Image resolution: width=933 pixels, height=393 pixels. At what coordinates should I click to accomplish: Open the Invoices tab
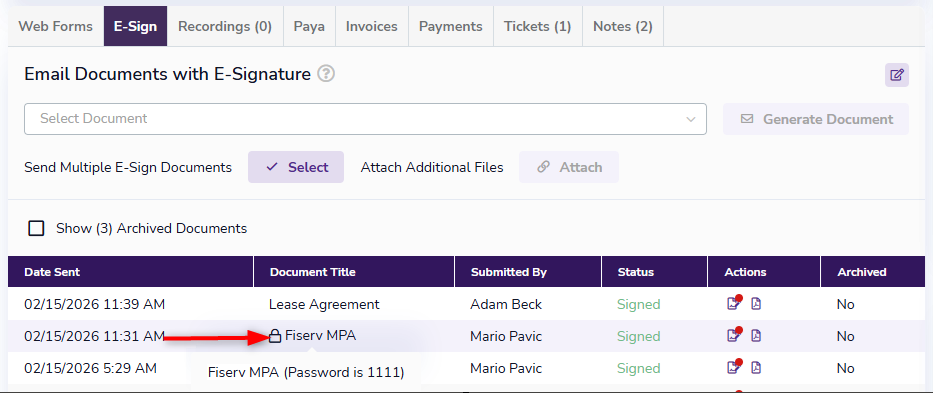[372, 26]
